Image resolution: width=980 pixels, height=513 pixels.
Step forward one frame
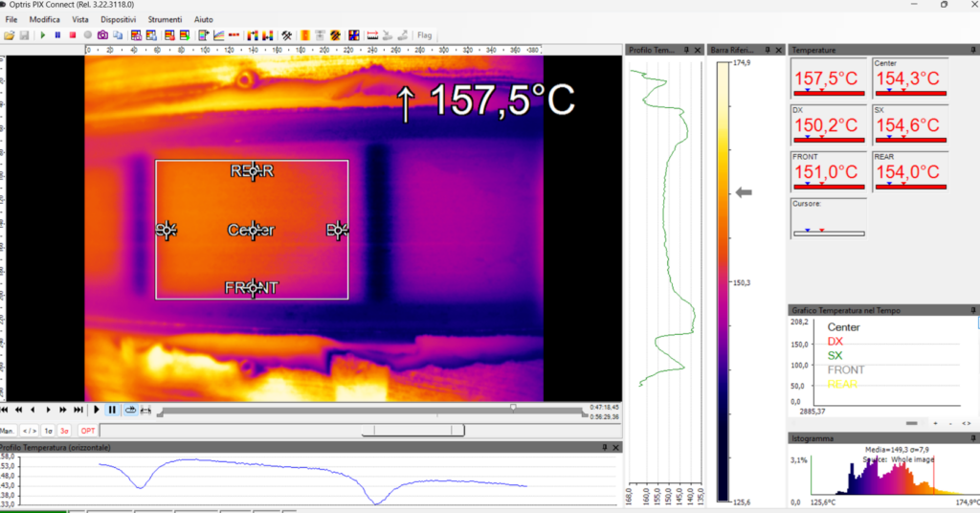coord(48,410)
